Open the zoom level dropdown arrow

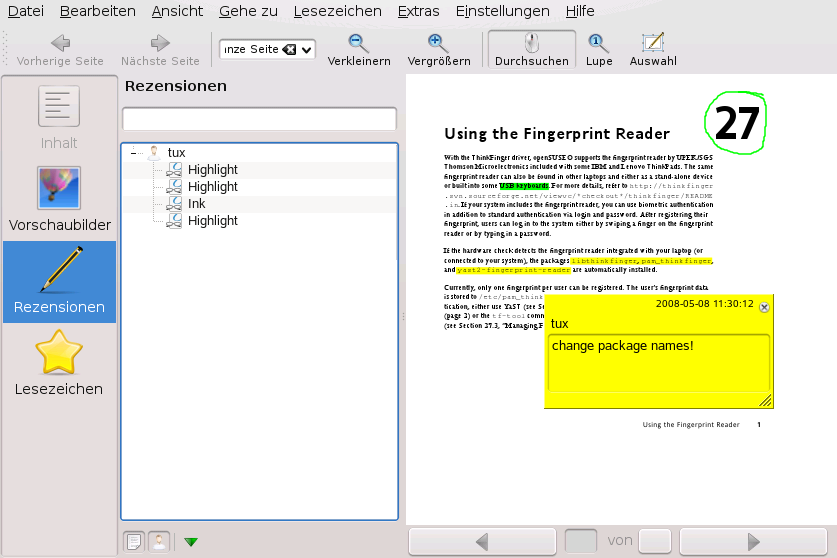pyautogui.click(x=306, y=50)
